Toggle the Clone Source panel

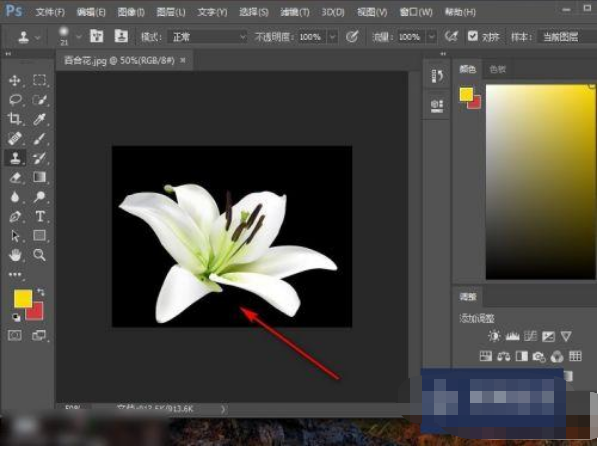point(121,36)
